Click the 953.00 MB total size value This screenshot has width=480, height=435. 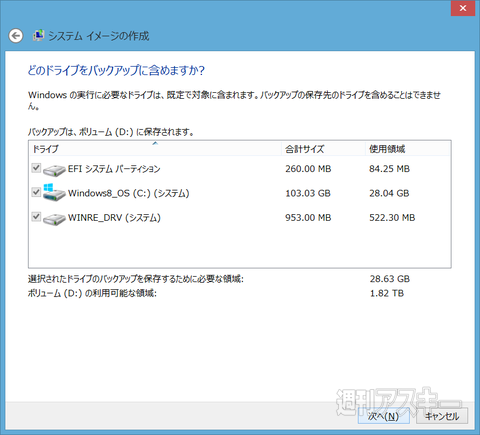click(308, 218)
